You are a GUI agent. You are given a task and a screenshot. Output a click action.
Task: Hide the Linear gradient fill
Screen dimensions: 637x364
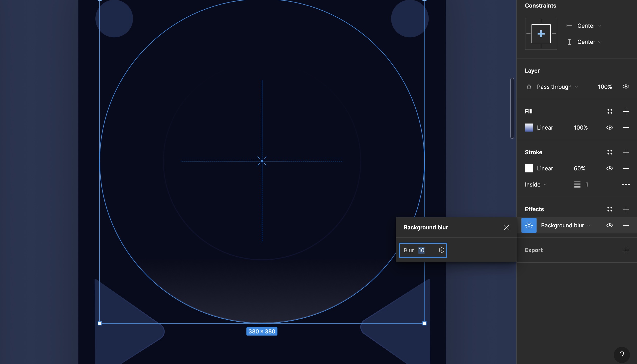[610, 128]
